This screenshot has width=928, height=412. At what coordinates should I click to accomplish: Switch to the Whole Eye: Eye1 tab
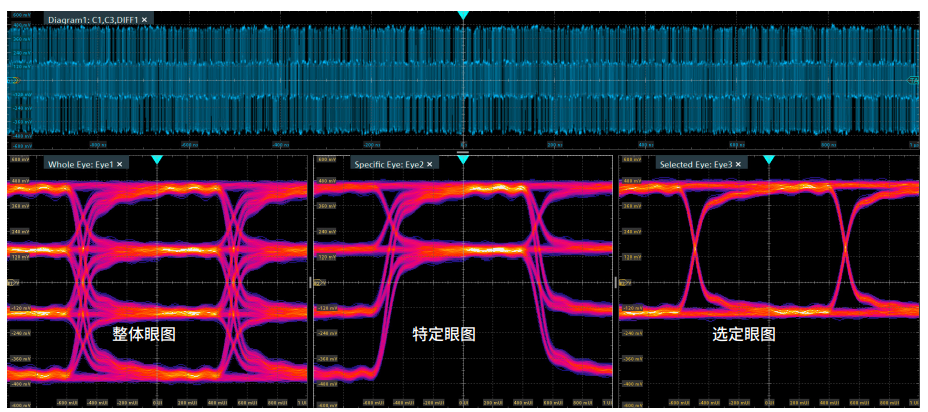pos(78,163)
